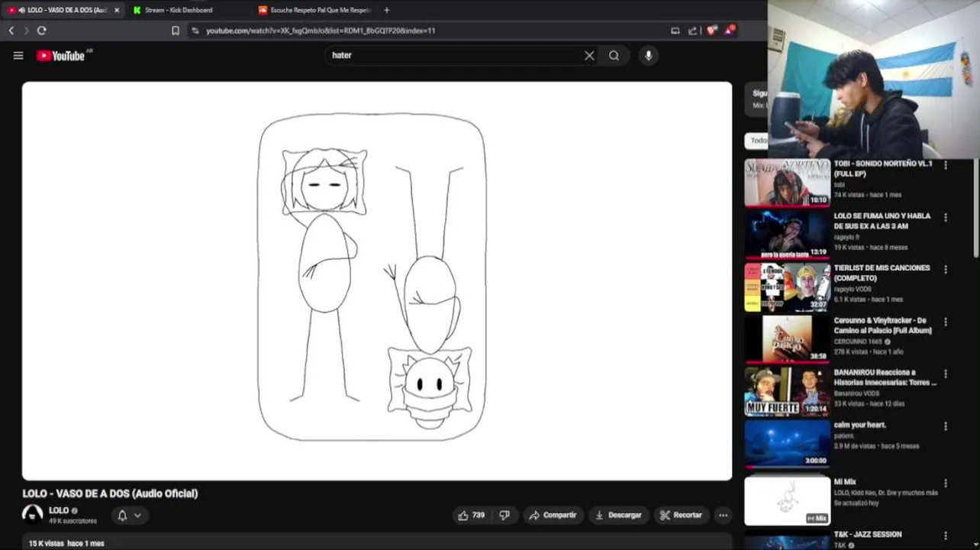The image size is (980, 550).
Task: Dislike the video with thumbs down
Action: [x=505, y=515]
